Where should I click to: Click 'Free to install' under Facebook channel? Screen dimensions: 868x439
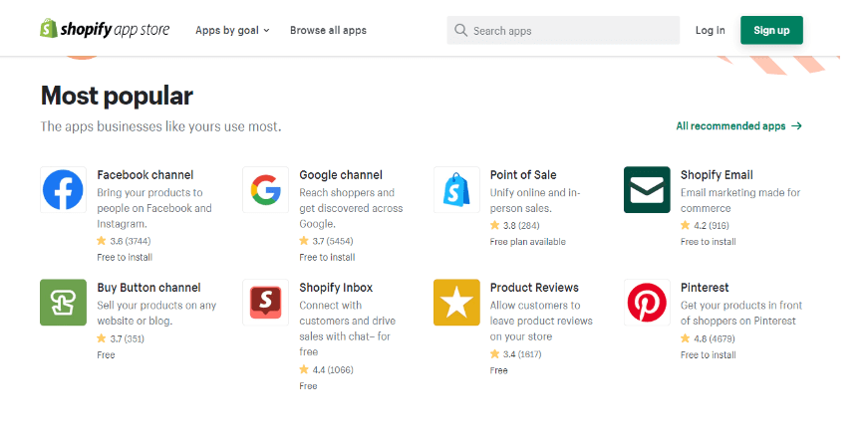(x=125, y=257)
